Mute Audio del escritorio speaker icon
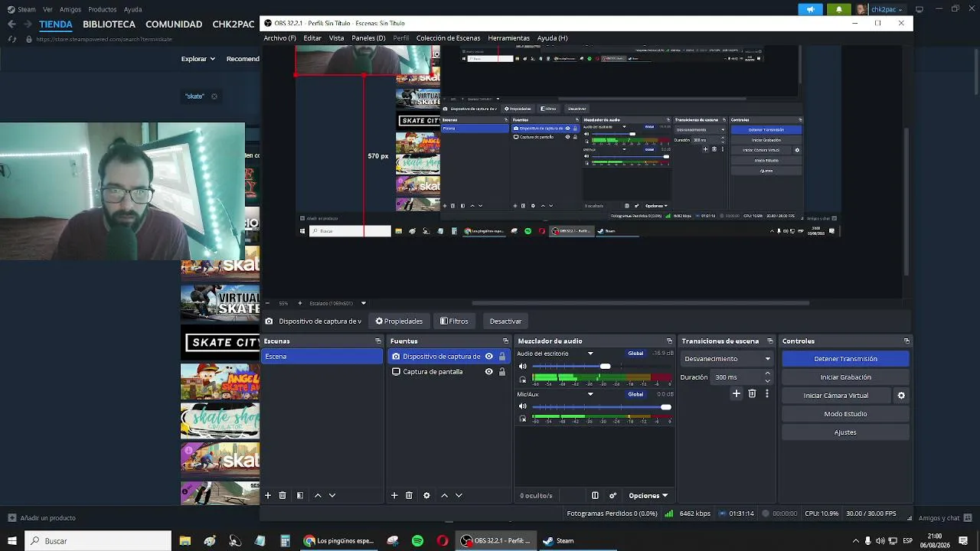 523,367
